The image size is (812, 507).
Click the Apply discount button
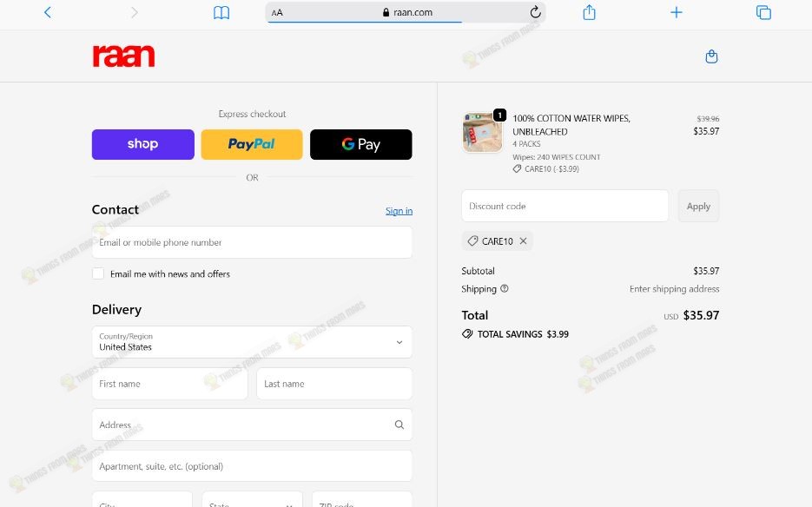coord(698,206)
